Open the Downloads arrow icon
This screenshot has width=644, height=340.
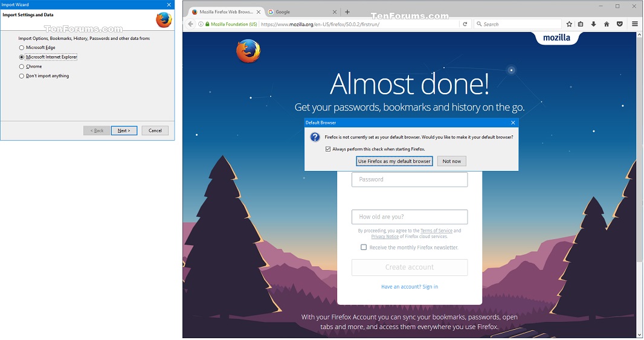(x=593, y=24)
